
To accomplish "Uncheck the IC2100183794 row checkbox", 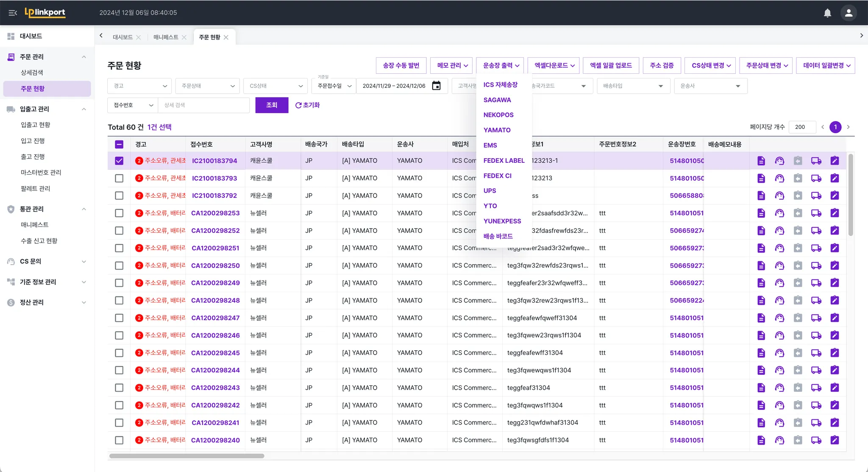I will pyautogui.click(x=119, y=161).
